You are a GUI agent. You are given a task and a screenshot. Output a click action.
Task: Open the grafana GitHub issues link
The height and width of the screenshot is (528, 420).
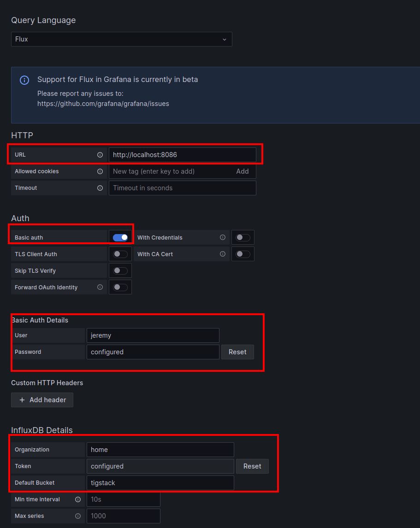click(x=103, y=103)
